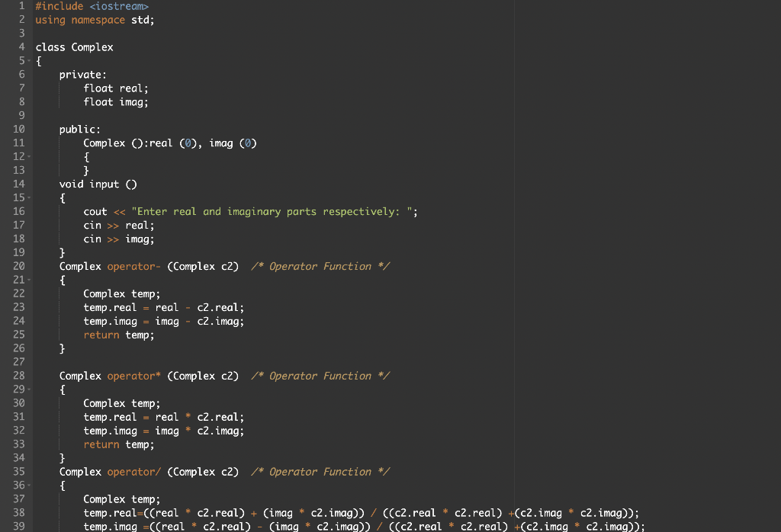Place cursor on the iostream include statement
Viewport: 781px width, 532px height.
(92, 6)
